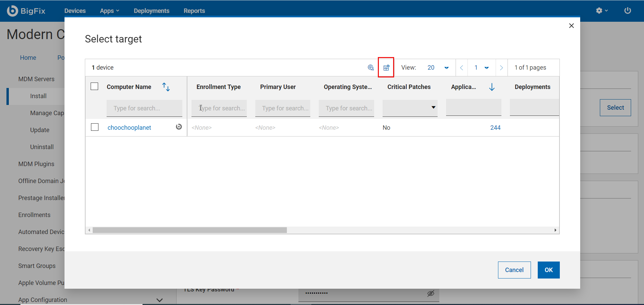Open the settings gear menu
The image size is (644, 305).
[601, 11]
